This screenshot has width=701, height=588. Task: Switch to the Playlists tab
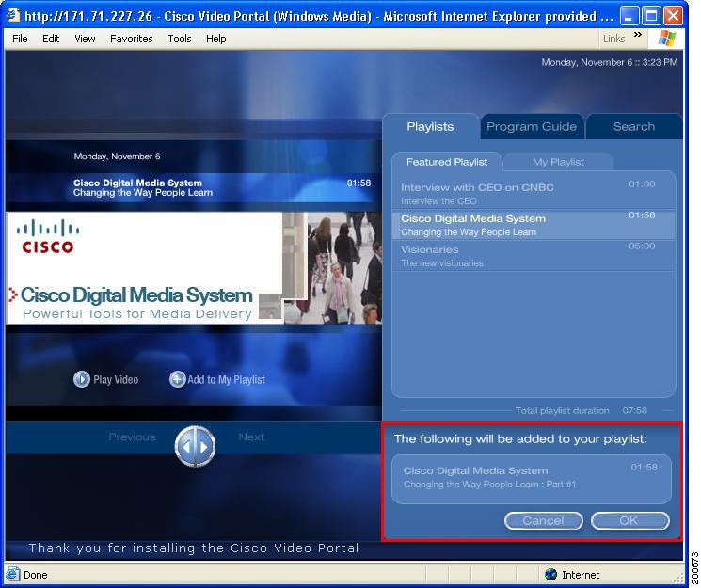pyautogui.click(x=430, y=127)
